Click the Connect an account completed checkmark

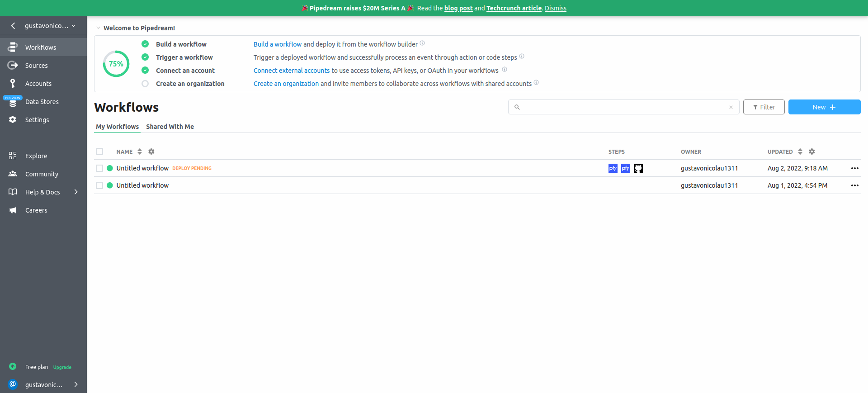(x=145, y=70)
